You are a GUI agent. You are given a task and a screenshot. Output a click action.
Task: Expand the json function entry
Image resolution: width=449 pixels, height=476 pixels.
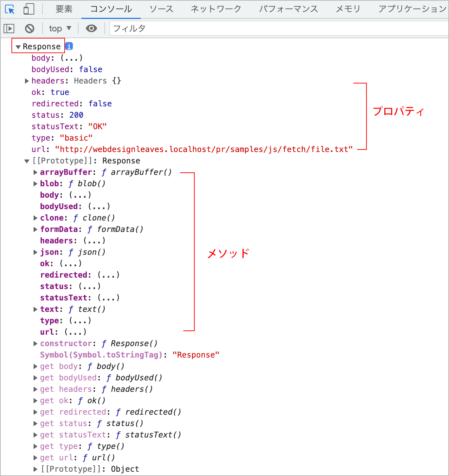[35, 252]
